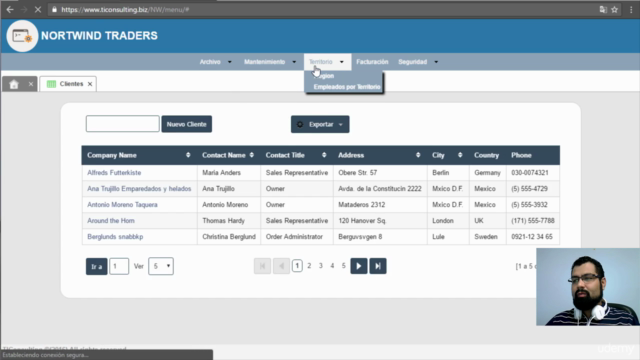Bookmark page with the star icon
This screenshot has width=640, height=360.
[615, 9]
